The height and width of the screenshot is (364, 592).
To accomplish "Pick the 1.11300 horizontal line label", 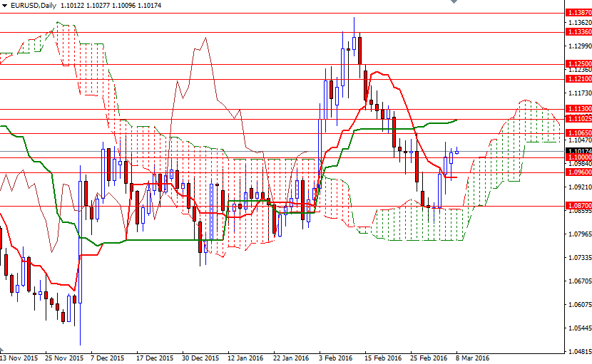I will pos(577,109).
